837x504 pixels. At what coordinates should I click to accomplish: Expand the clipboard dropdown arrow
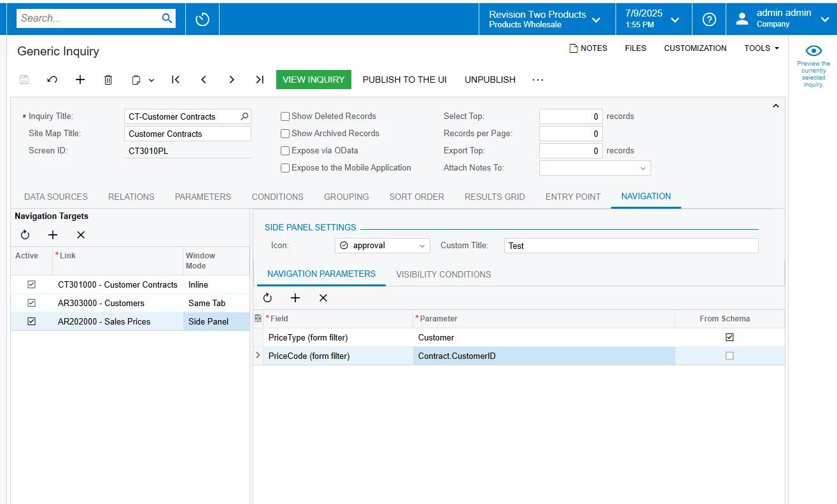coord(151,80)
